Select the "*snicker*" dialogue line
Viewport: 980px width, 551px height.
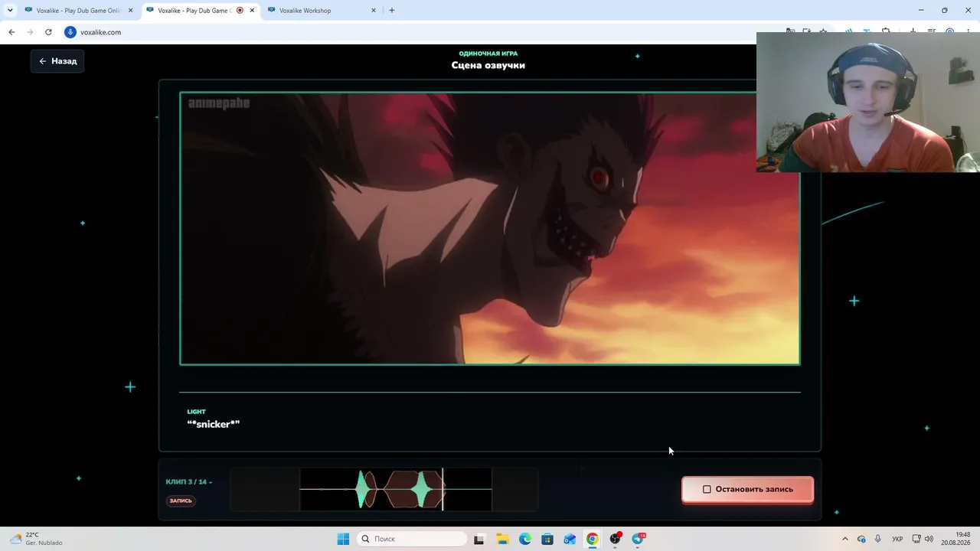214,424
